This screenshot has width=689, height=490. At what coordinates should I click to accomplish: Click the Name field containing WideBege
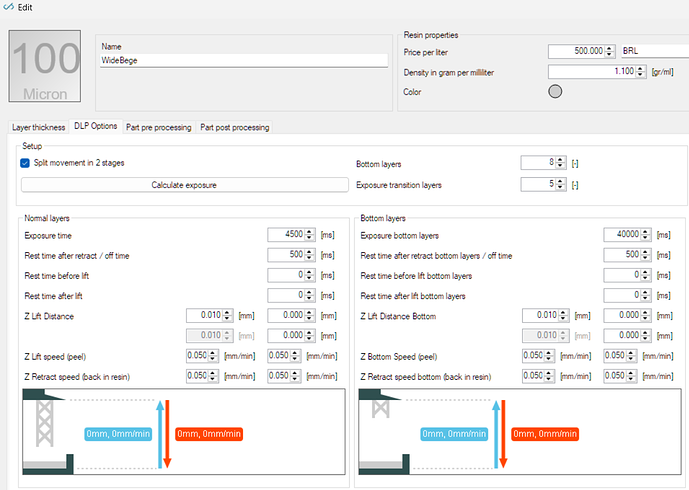[x=244, y=60]
